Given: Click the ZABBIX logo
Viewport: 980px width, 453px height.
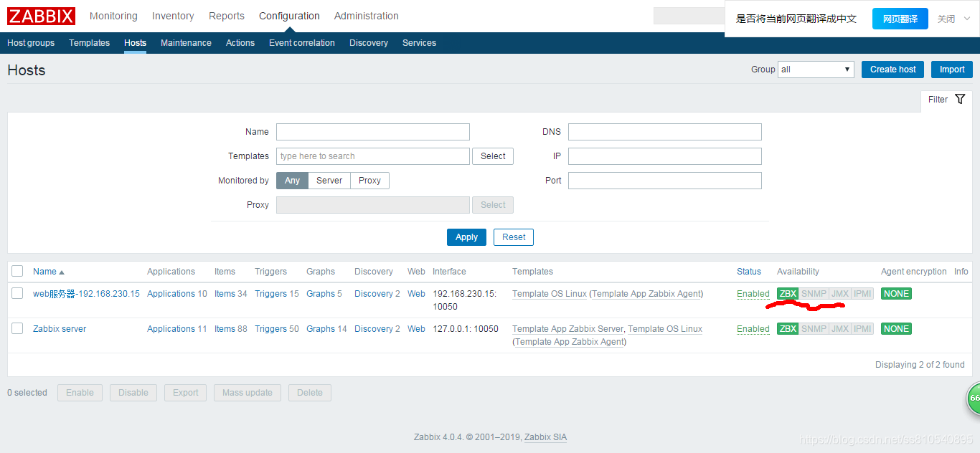Looking at the screenshot, I should pos(42,16).
